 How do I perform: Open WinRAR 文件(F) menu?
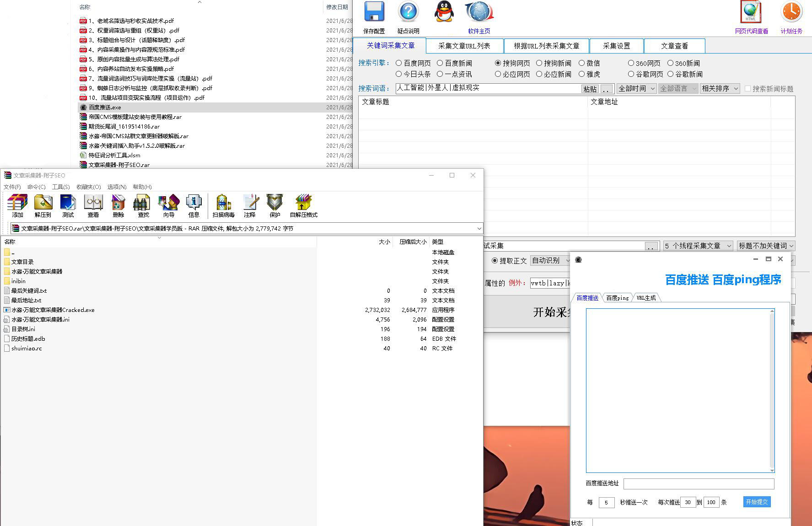12,187
